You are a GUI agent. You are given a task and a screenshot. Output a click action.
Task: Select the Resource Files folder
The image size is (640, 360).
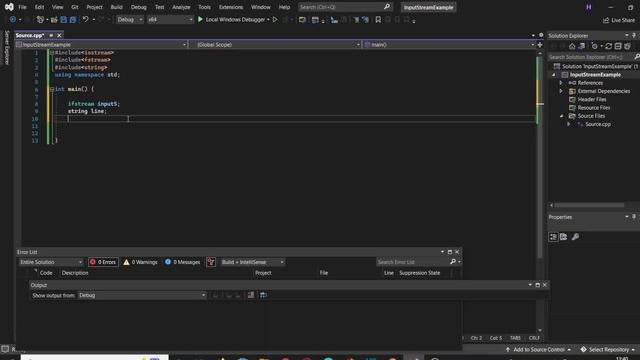(593, 108)
